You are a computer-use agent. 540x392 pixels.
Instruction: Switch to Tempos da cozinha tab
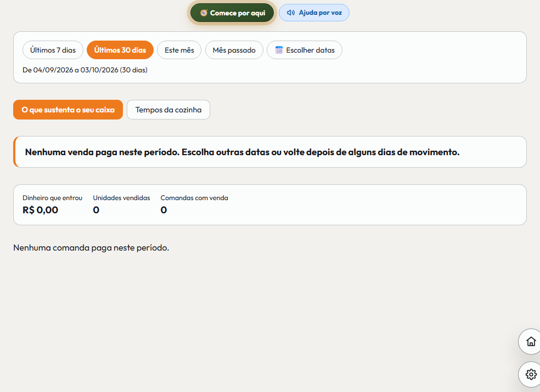click(x=168, y=110)
